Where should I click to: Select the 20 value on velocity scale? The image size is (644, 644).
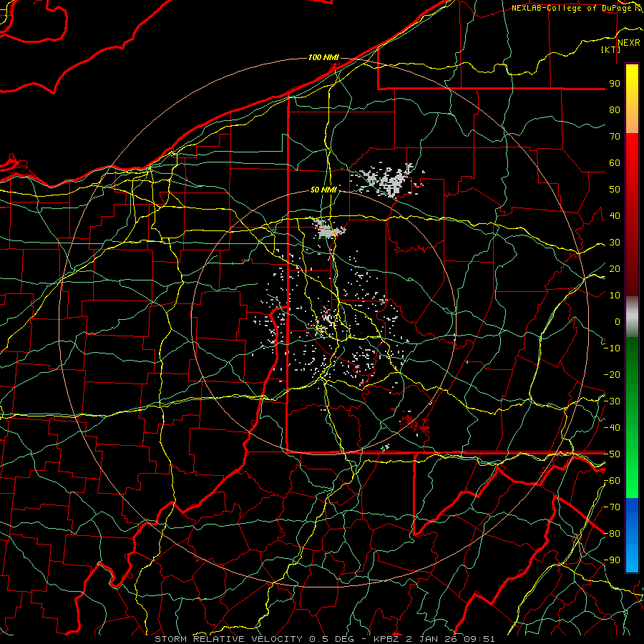point(615,268)
